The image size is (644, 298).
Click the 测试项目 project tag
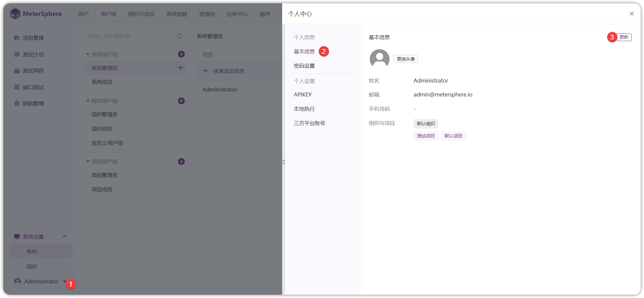click(x=426, y=136)
